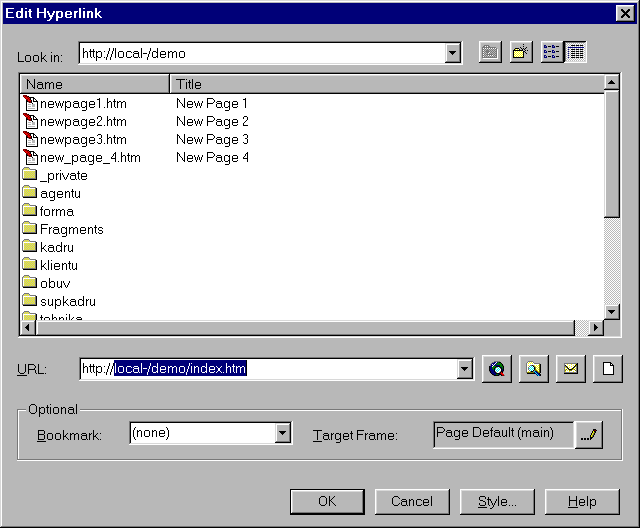
Task: Select the 'newpage1.htm' file name
Action: (x=83, y=104)
